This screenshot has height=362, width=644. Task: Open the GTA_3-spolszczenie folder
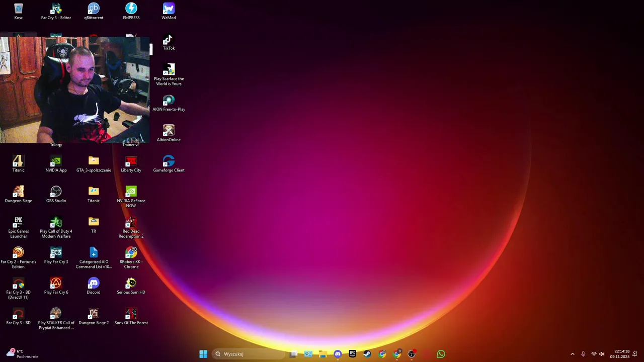[x=94, y=164]
